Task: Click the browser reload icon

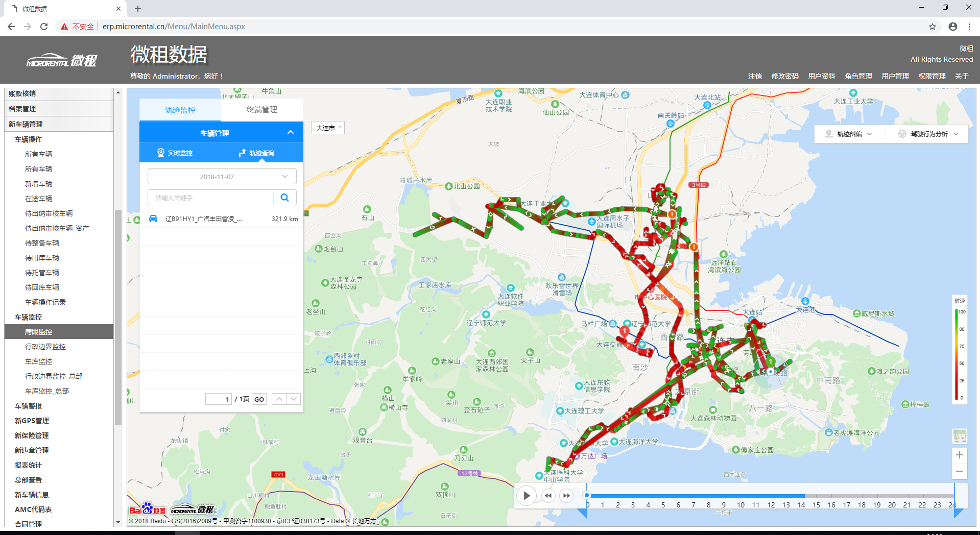Action: coord(44,27)
